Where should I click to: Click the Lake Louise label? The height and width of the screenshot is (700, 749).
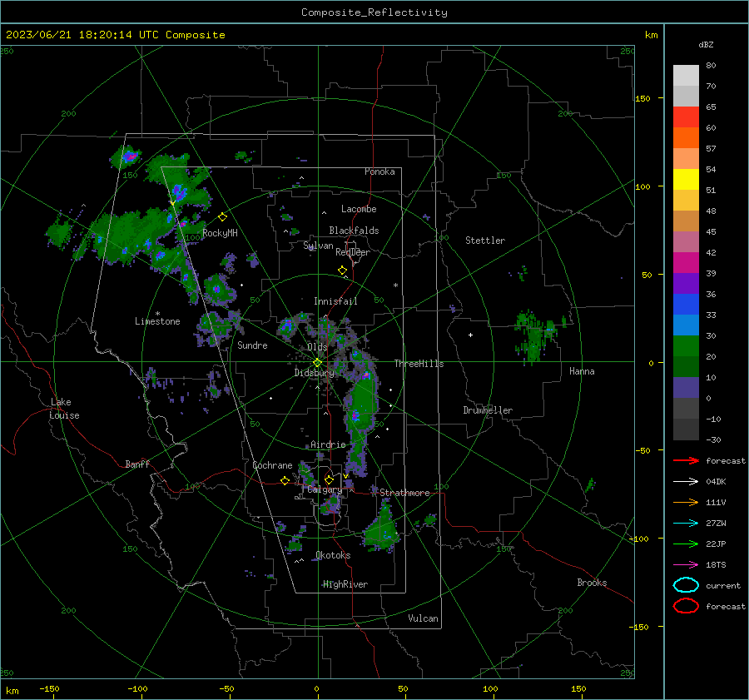click(x=64, y=409)
